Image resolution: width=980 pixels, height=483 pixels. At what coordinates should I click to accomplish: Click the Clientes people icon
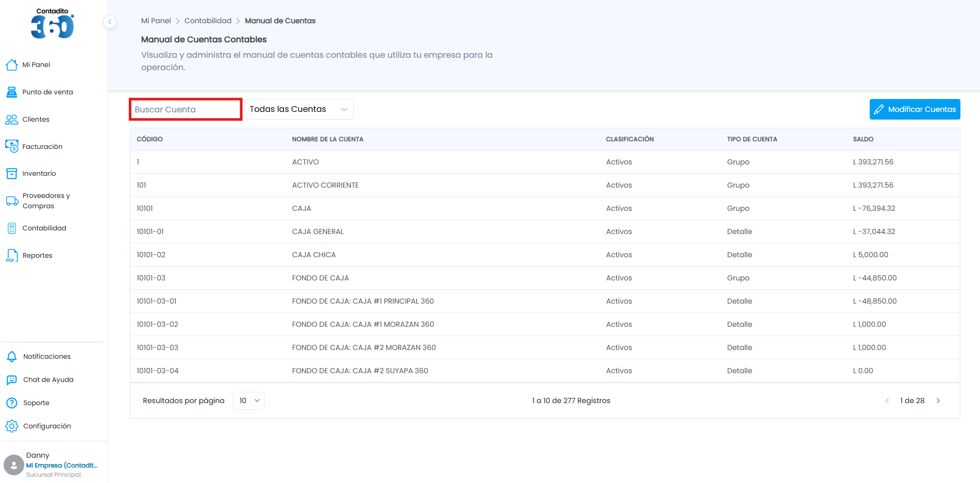12,120
